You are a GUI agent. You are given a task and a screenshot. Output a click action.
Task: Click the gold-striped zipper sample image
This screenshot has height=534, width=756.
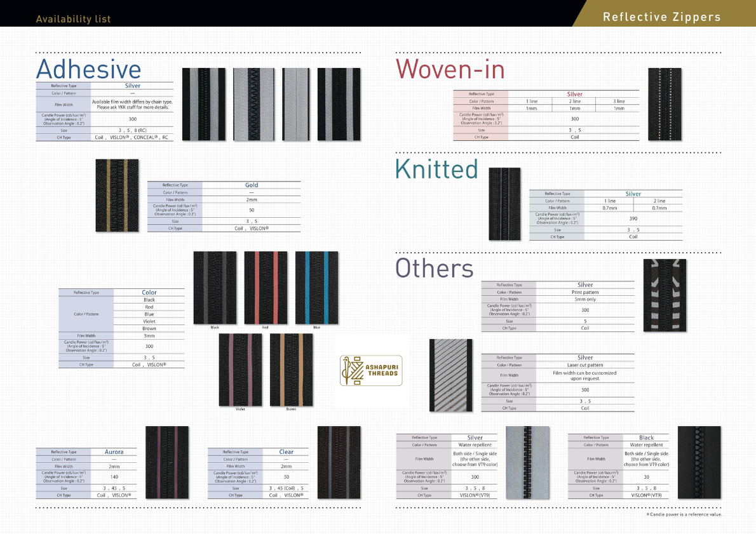click(x=117, y=196)
